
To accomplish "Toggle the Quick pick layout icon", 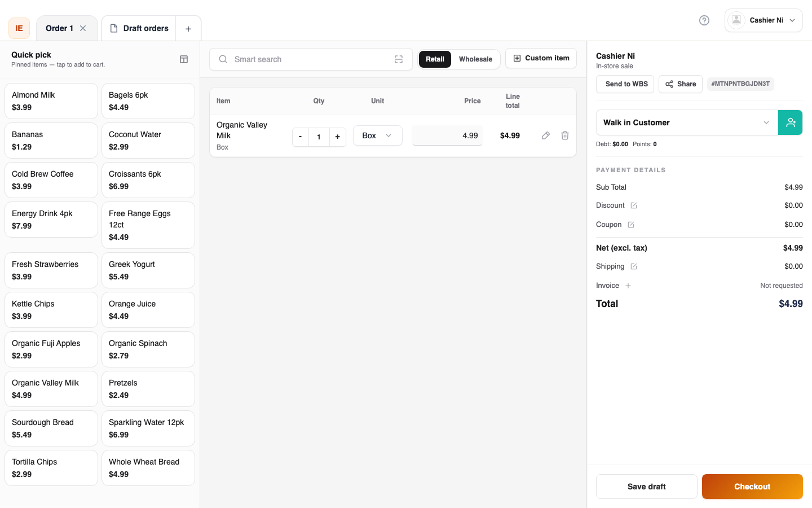I will (184, 59).
